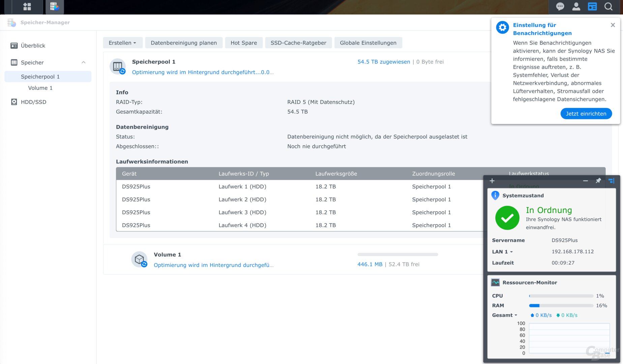This screenshot has width=623, height=364.
Task: Click the network traffic graph
Action: click(x=569, y=338)
